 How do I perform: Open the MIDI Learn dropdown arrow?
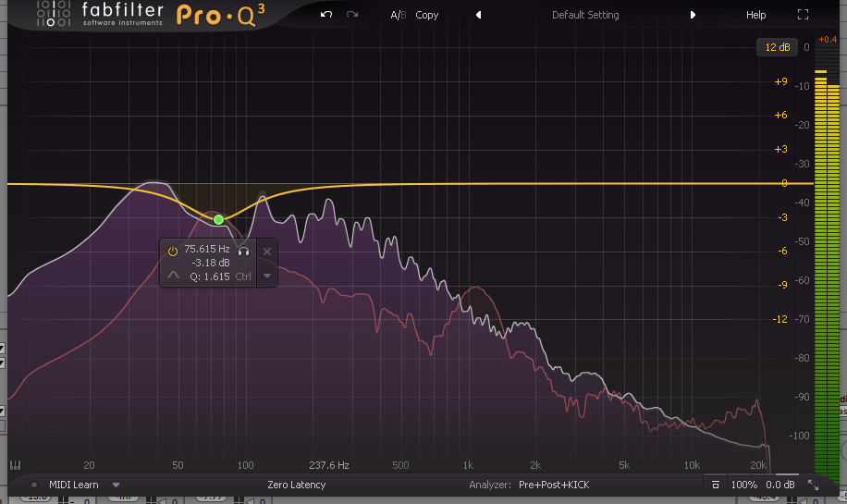(x=116, y=486)
